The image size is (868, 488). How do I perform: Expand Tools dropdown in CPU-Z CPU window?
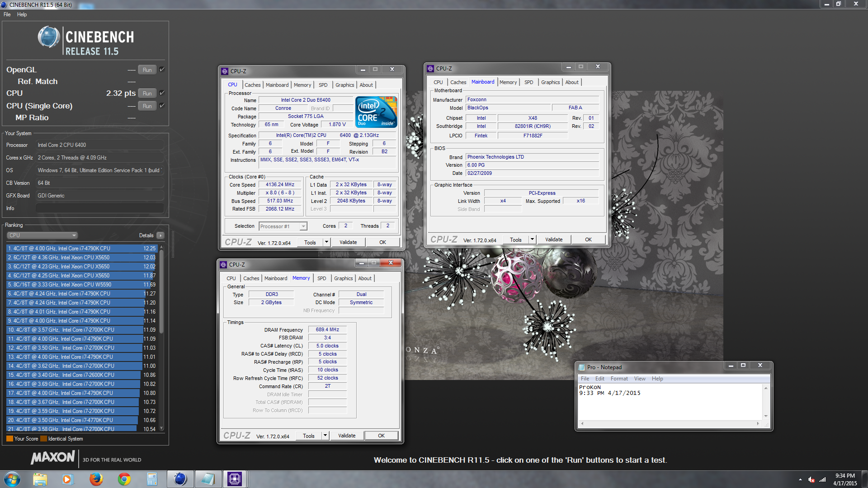click(x=326, y=242)
